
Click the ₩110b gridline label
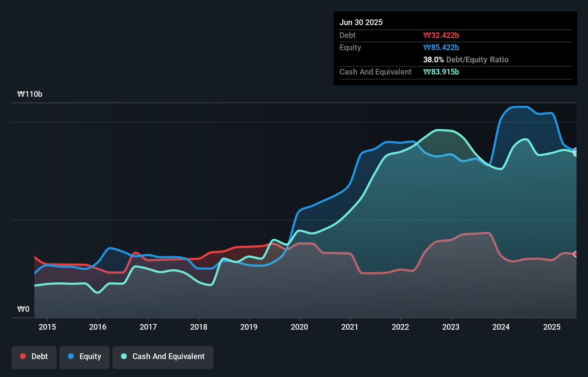[30, 94]
